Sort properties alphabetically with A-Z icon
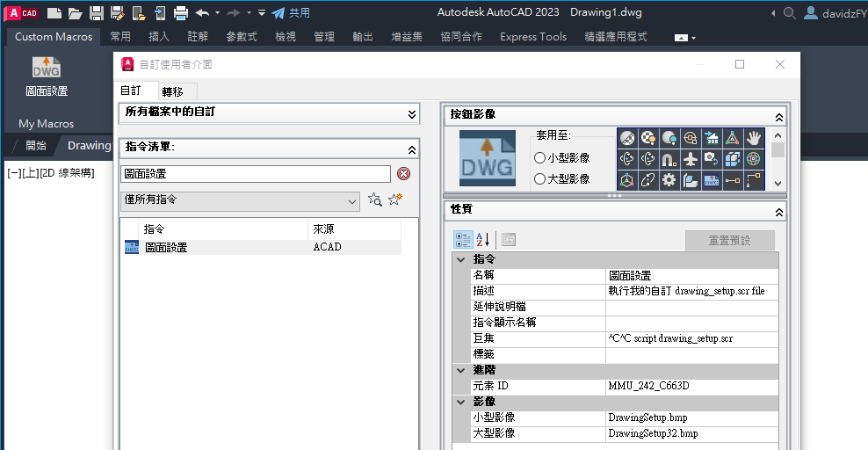868x450 pixels. tap(482, 240)
